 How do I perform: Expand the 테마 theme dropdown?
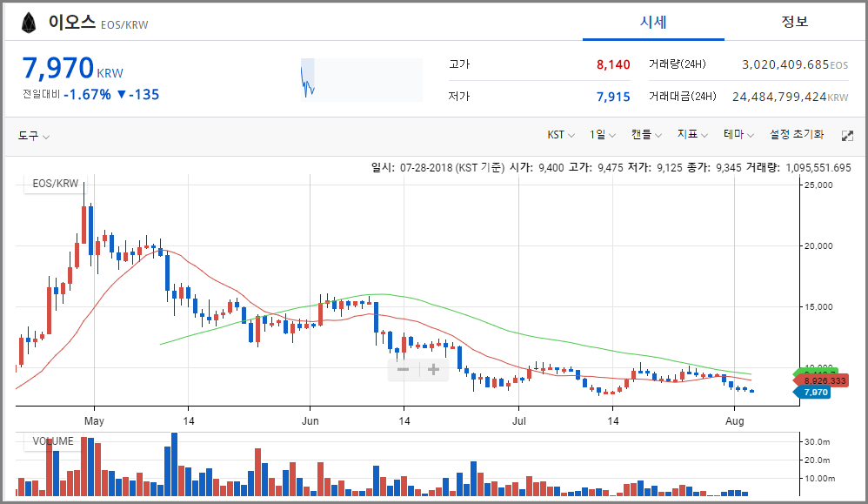click(738, 135)
